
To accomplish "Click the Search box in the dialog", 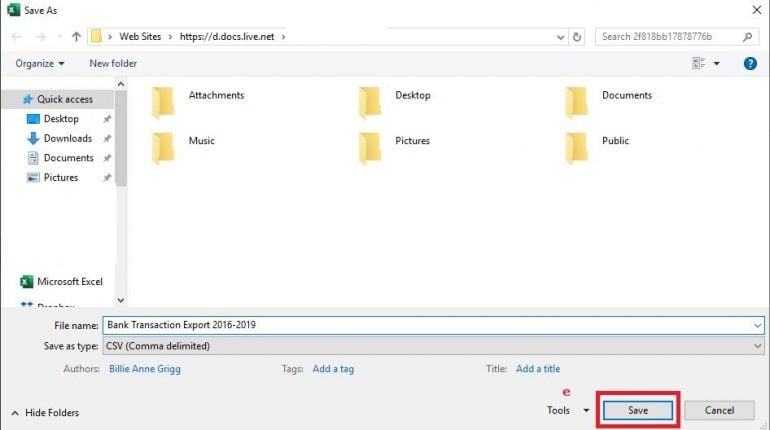I will pos(668,37).
